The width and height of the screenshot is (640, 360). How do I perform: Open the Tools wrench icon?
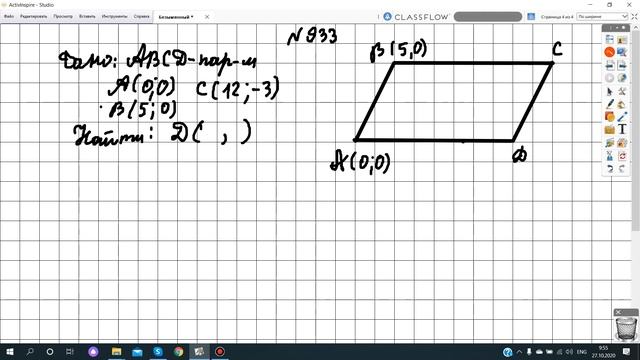(622, 91)
